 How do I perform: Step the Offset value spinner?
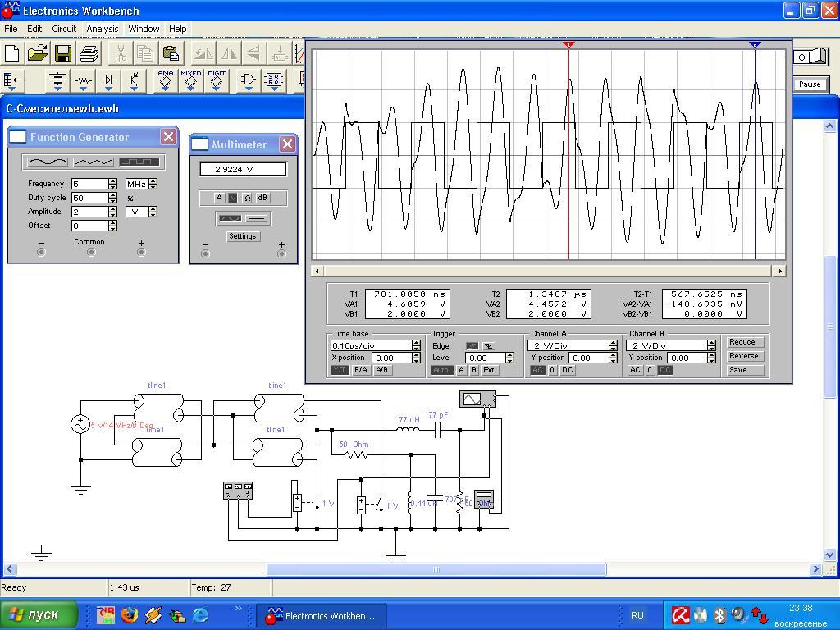[112, 226]
